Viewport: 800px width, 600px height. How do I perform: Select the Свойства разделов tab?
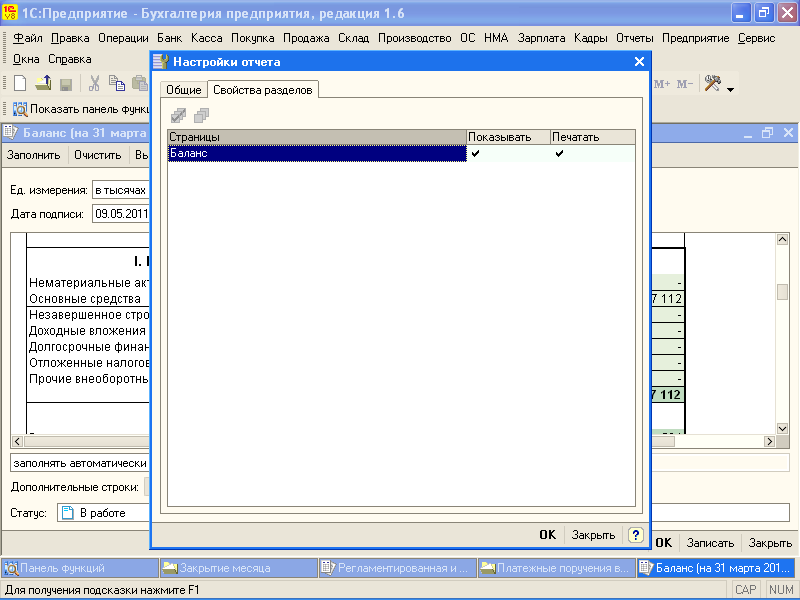click(x=263, y=90)
